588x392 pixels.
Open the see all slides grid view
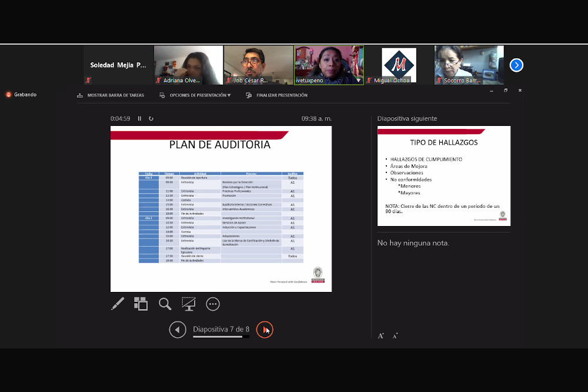141,304
